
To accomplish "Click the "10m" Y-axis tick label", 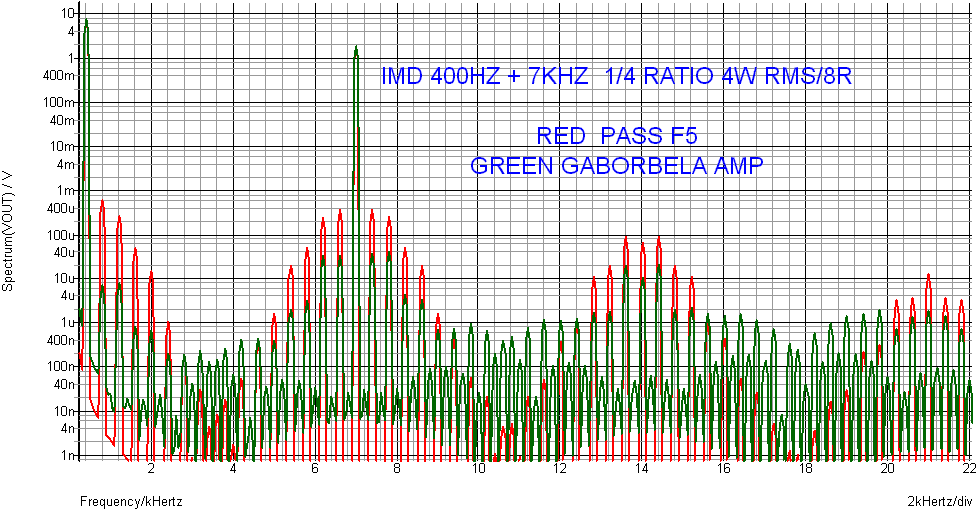I will pyautogui.click(x=63, y=146).
